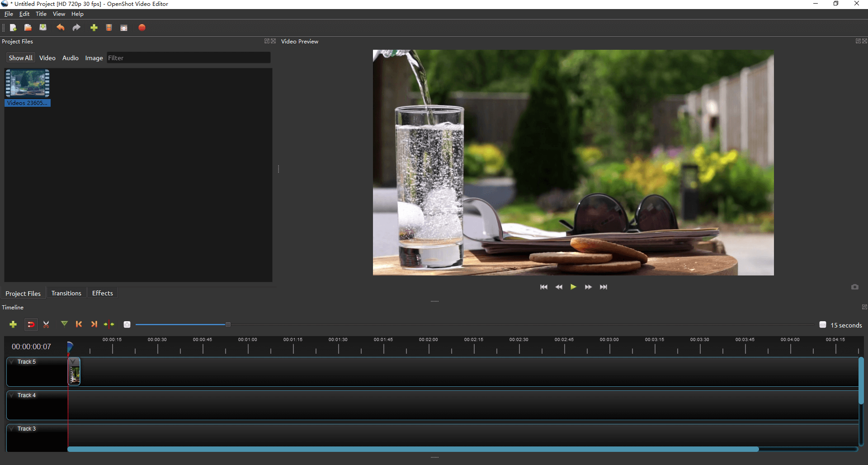The width and height of the screenshot is (868, 465).
Task: Click the timeline zoom slider handle
Action: point(228,324)
